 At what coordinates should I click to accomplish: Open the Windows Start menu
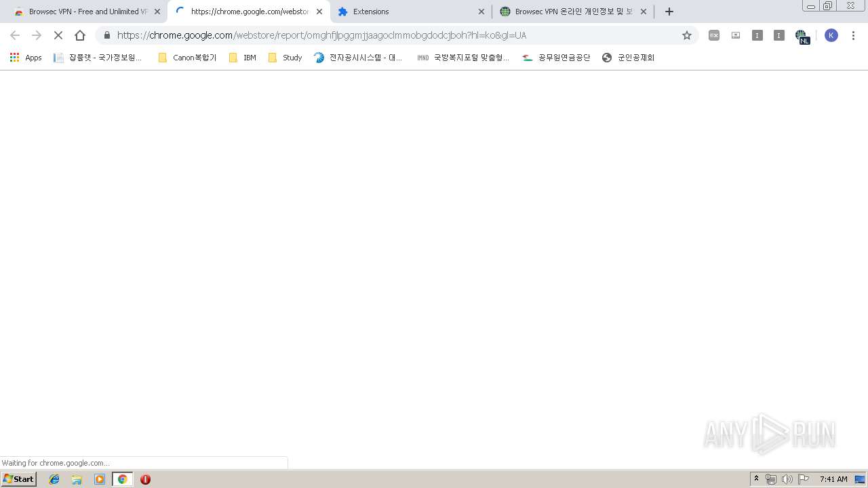pos(18,479)
